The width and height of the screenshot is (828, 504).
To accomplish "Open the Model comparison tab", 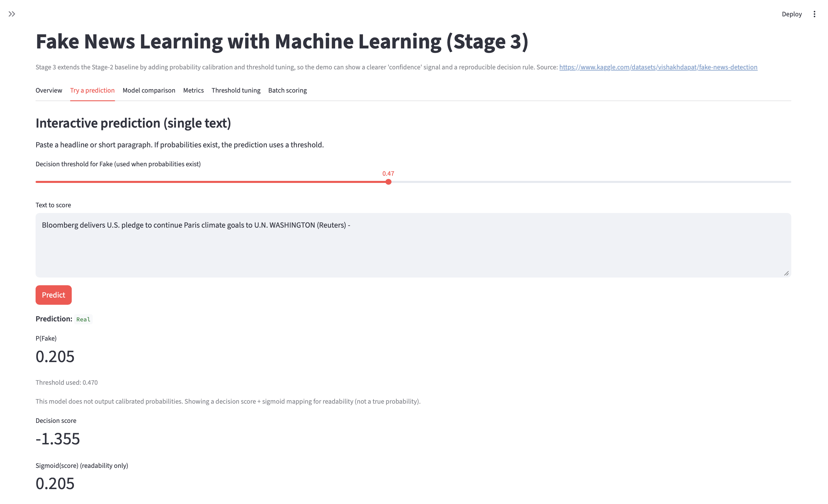I will point(149,90).
